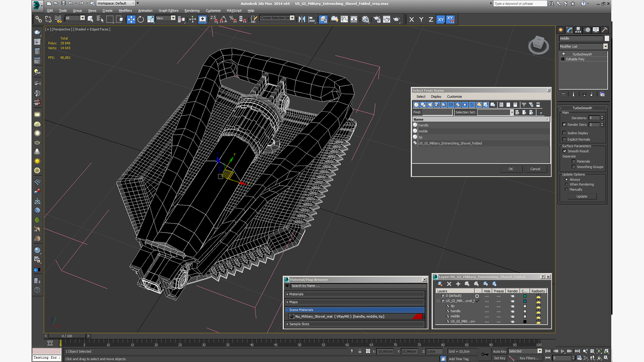Viewport: 644px width, 362px height.
Task: Open Key Filters button
Action: point(529,358)
